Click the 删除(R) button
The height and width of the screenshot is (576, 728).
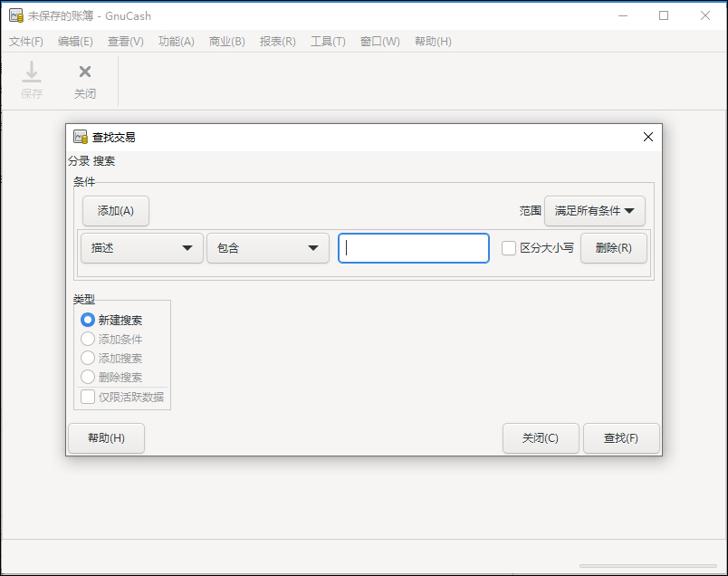coord(614,247)
